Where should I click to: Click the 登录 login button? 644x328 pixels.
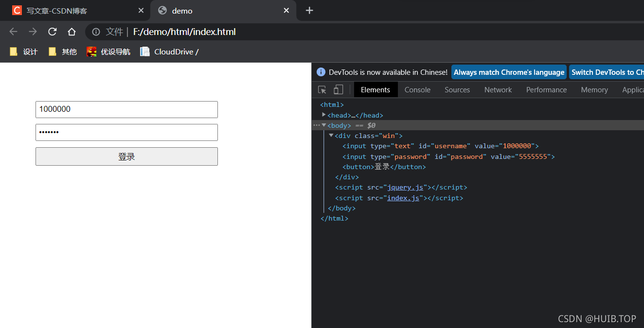[x=126, y=156]
